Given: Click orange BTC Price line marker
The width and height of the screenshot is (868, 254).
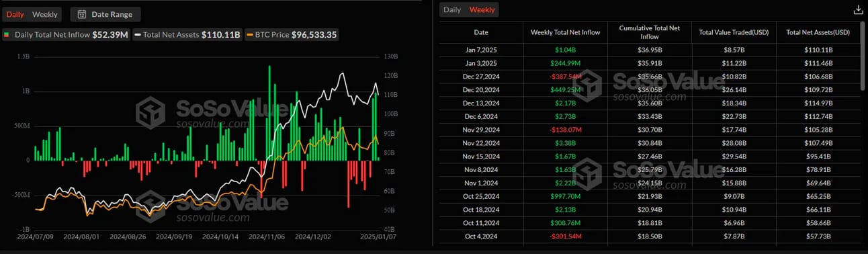Looking at the screenshot, I should 250,34.
